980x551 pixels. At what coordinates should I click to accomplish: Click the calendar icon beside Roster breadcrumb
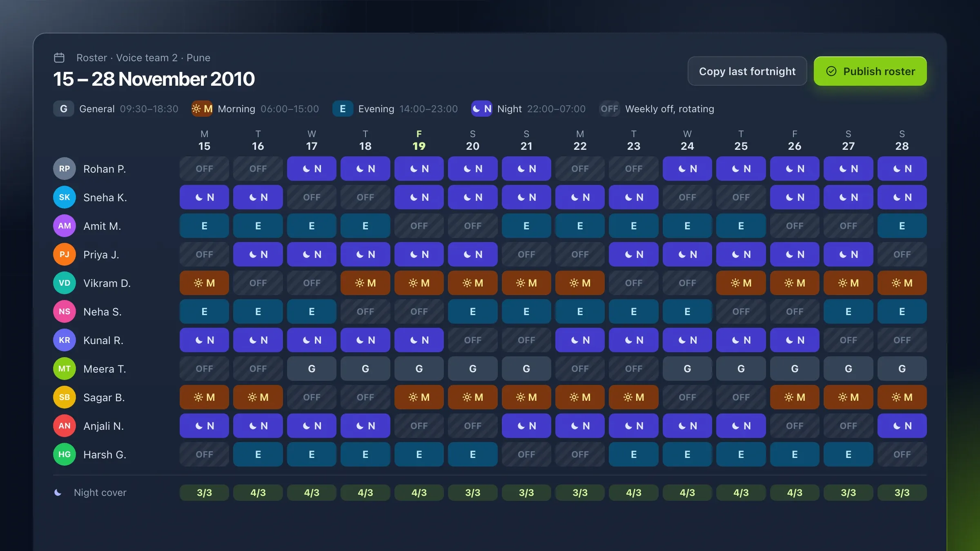(59, 58)
